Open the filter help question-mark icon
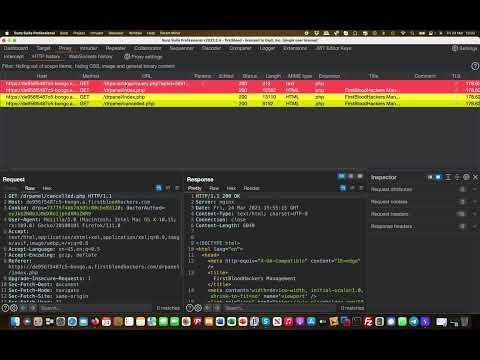This screenshot has width=480, height=360. coord(475,66)
